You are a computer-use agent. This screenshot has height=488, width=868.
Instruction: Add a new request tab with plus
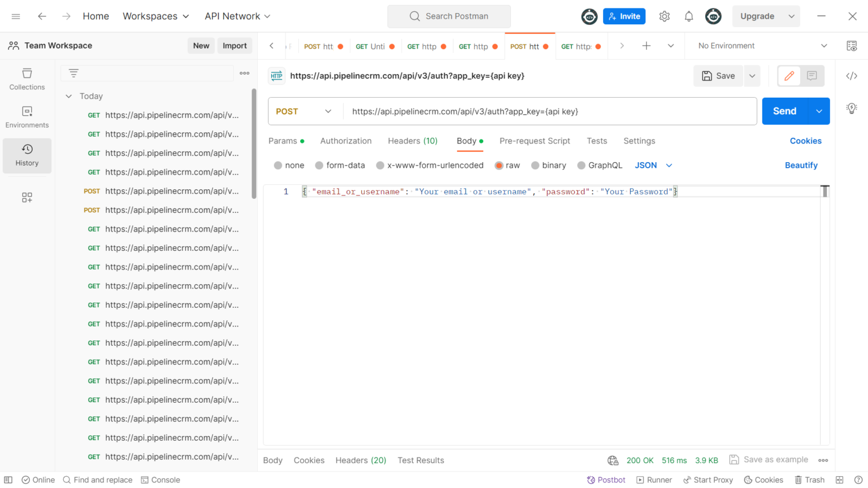point(646,46)
